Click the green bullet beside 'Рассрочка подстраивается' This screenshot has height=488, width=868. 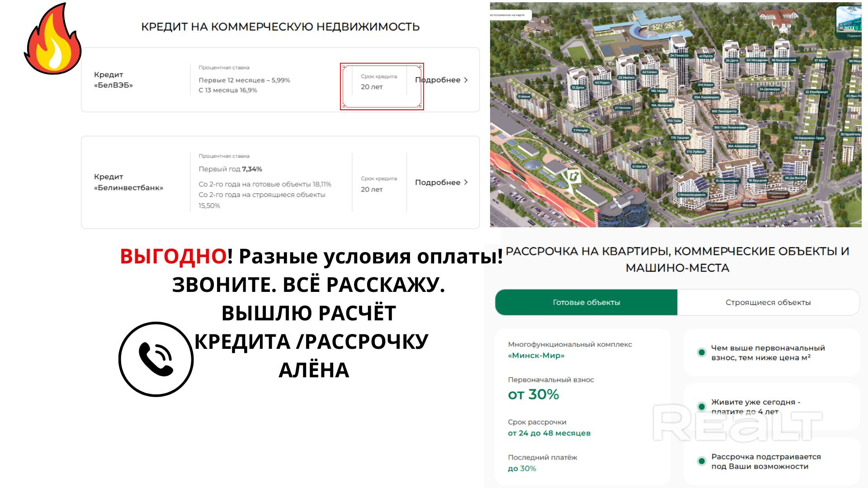[x=702, y=461]
